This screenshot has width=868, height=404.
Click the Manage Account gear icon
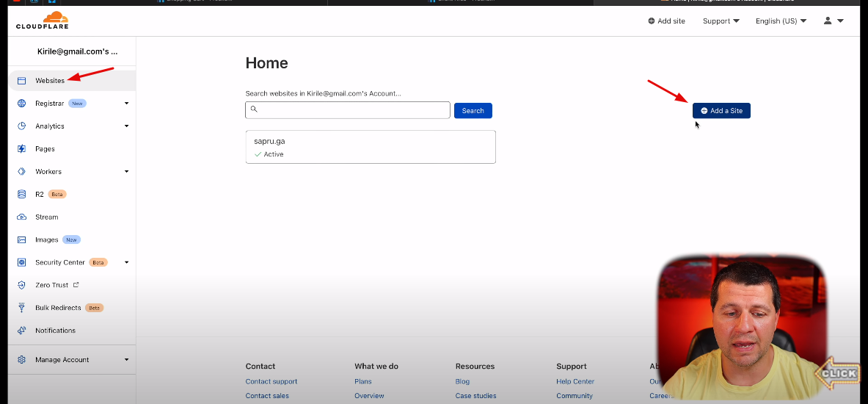point(21,360)
